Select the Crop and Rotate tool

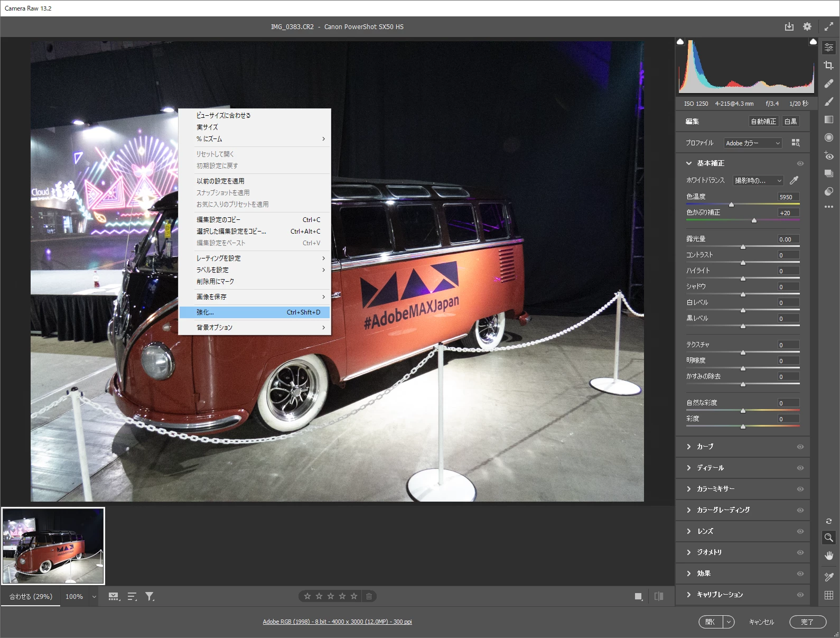pyautogui.click(x=829, y=65)
